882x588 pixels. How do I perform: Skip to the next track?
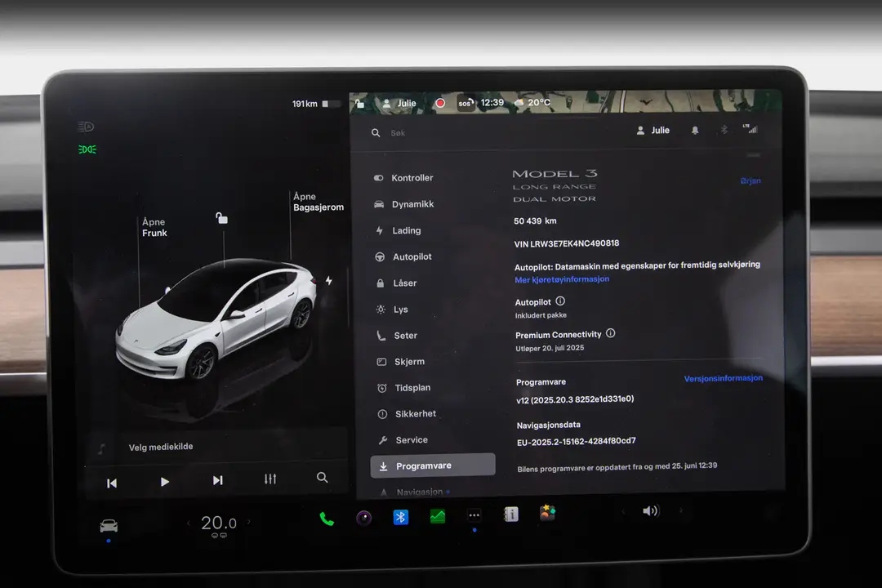pos(218,480)
